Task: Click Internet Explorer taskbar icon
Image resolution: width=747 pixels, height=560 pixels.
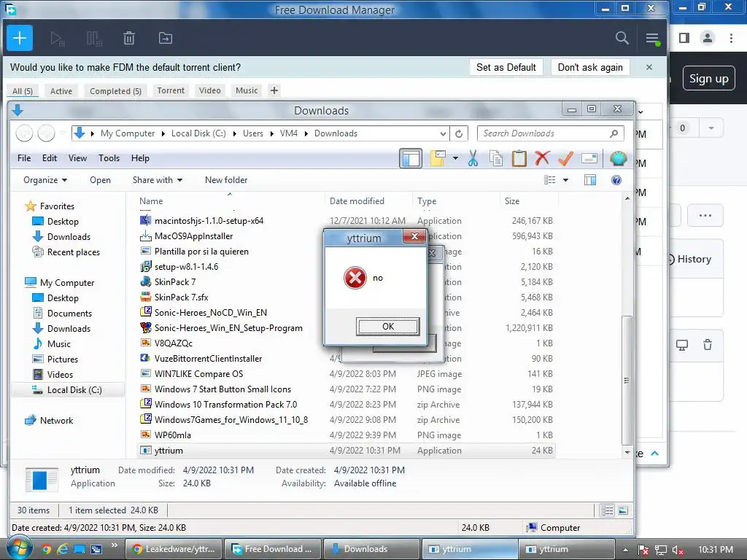Action: pos(63,549)
